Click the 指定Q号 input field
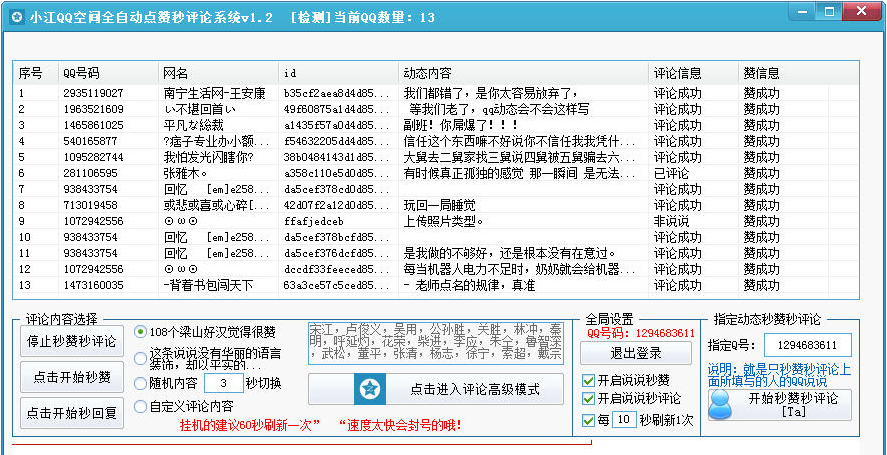This screenshot has width=887, height=455. [x=808, y=345]
